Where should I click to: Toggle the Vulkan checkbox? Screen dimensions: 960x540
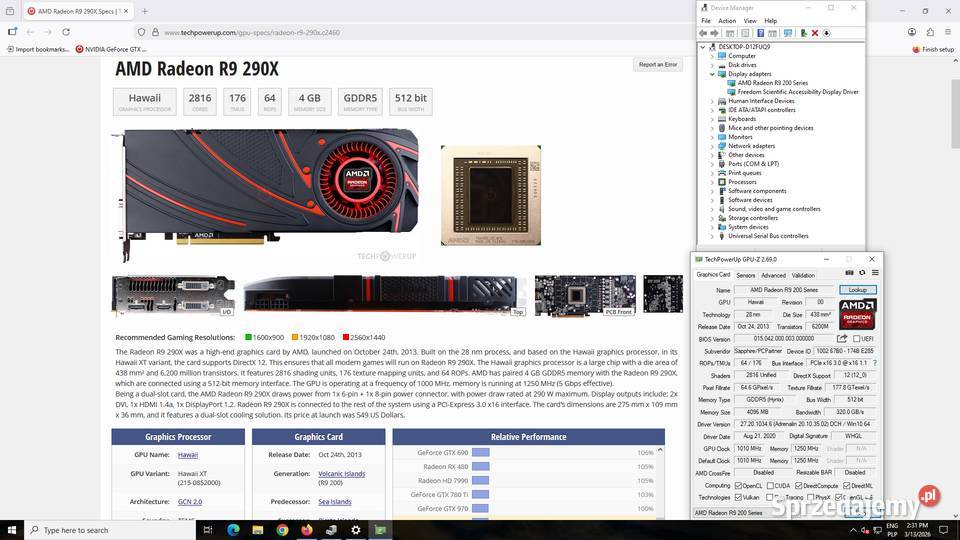(738, 497)
